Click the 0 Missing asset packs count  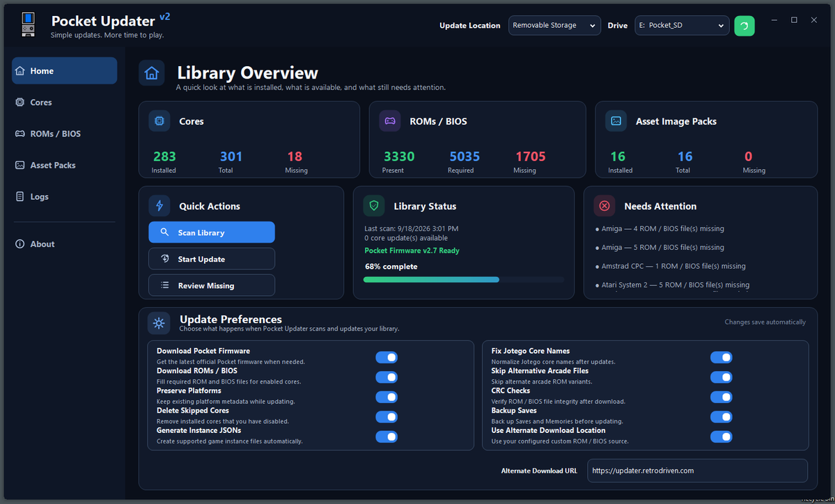click(748, 157)
